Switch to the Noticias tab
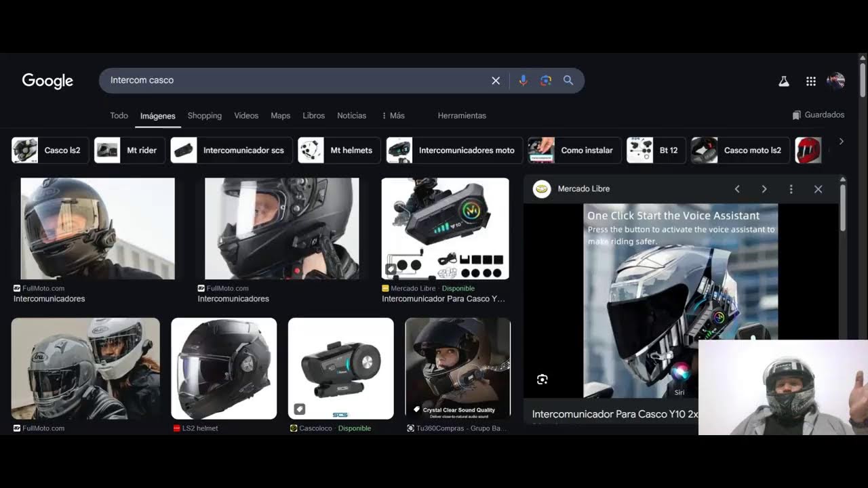This screenshot has width=868, height=488. 352,116
